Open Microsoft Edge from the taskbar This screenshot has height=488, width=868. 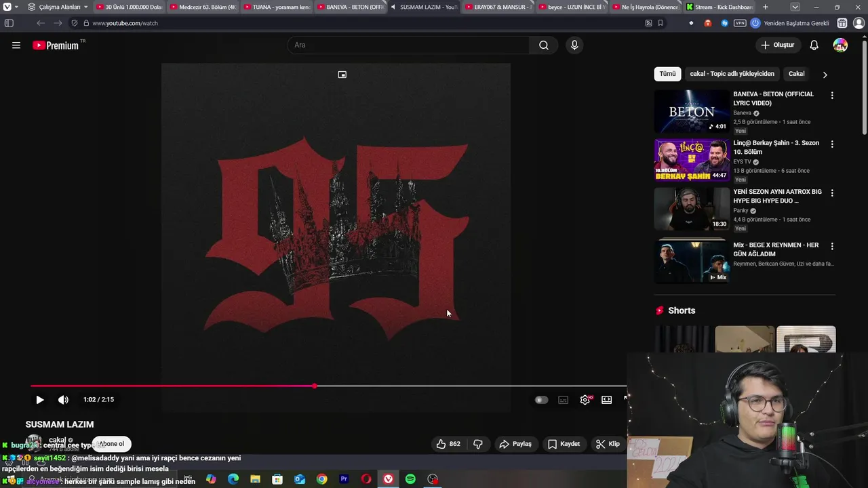pos(233,479)
